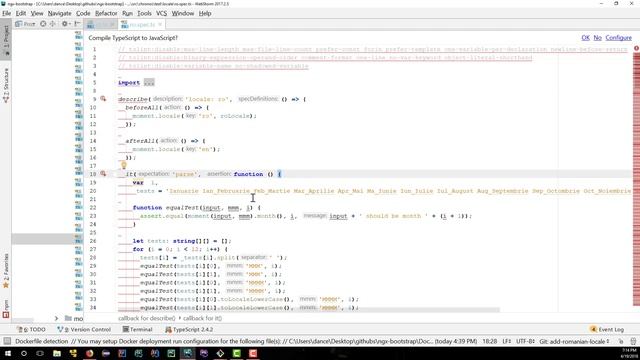Open the VCS menu
640x360 pixels.
click(x=162, y=13)
